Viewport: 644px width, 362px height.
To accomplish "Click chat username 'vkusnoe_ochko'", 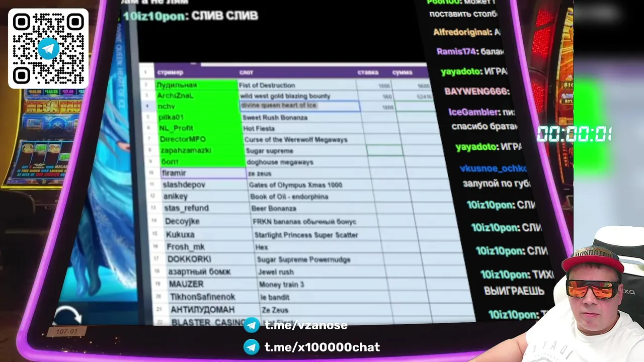I will coord(493,169).
